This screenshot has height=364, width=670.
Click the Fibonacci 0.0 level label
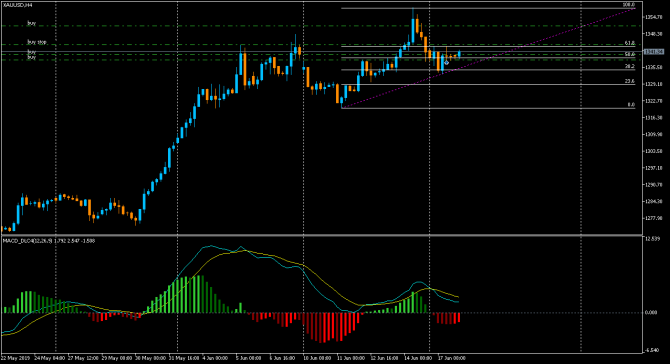(631, 104)
